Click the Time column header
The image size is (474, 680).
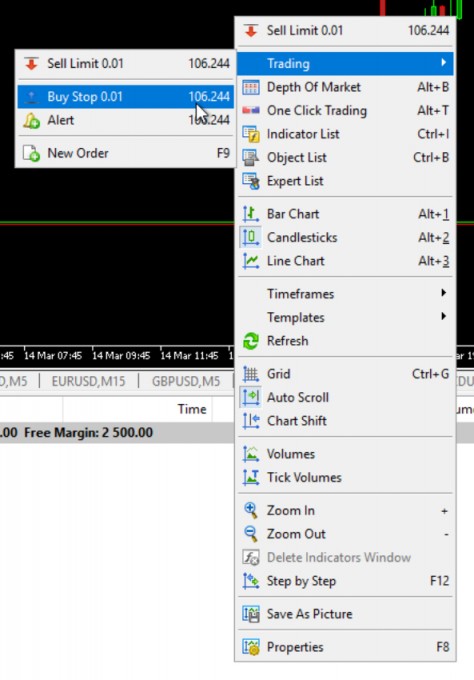(192, 409)
